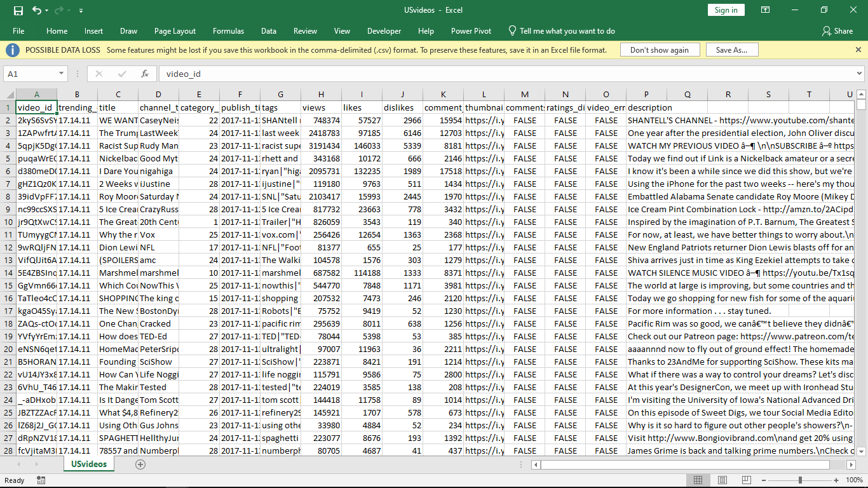Dismiss the Possible Data Loss message bar
Image resolution: width=868 pixels, height=488 pixels.
[858, 50]
